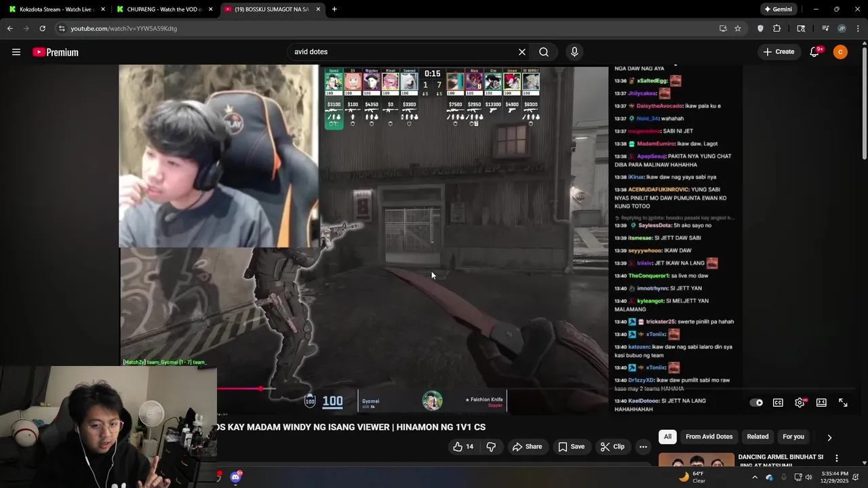Like the video (14 likes)
868x488 pixels.
coord(463,447)
